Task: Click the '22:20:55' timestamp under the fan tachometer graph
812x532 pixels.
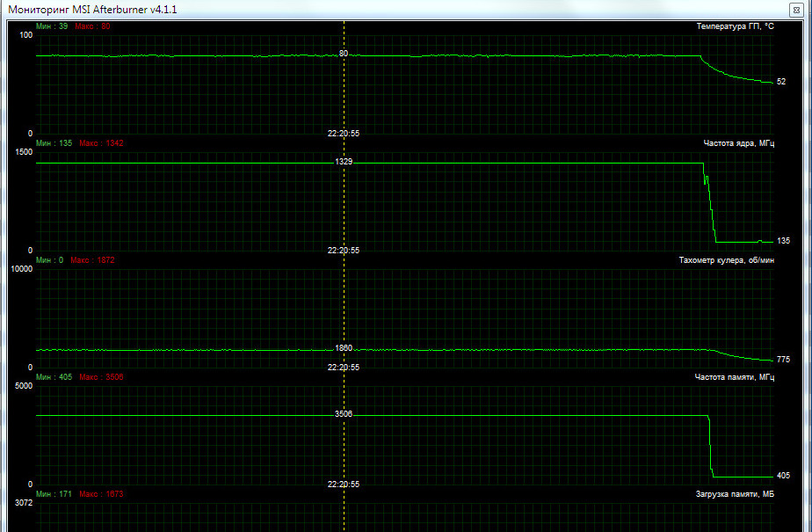Action: pos(344,368)
